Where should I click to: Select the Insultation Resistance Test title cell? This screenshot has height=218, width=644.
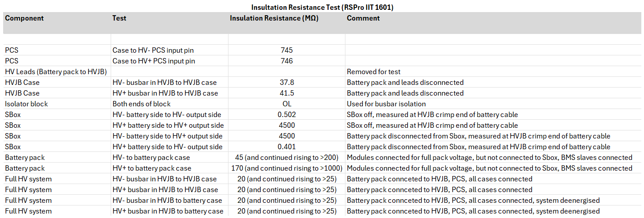(322, 7)
